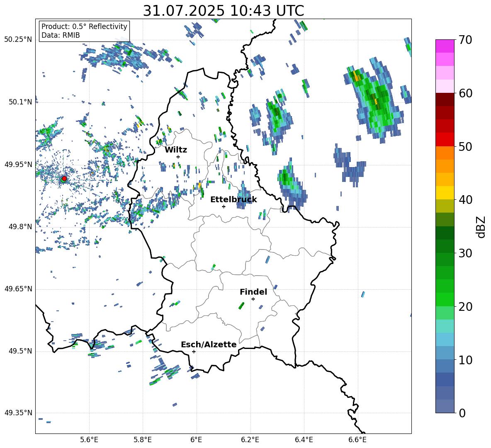
Task: Click the 49.8°N latitude label
Action: [20, 227]
